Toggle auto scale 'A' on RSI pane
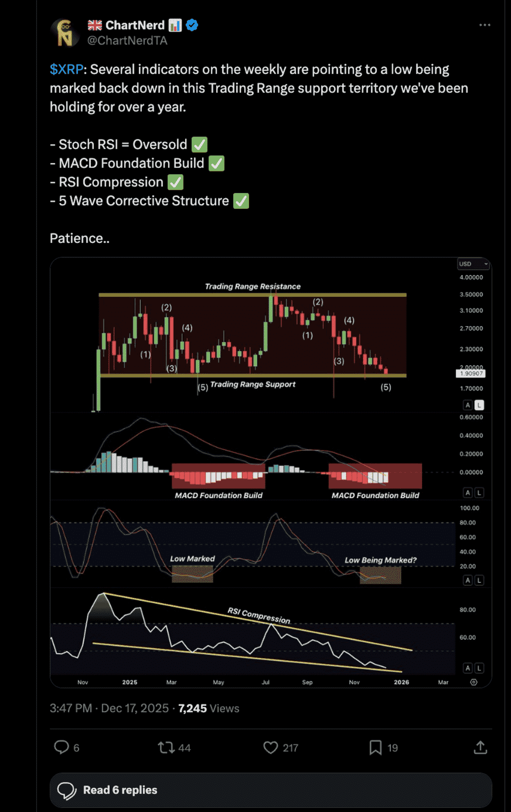This screenshot has width=511, height=812. 468,668
